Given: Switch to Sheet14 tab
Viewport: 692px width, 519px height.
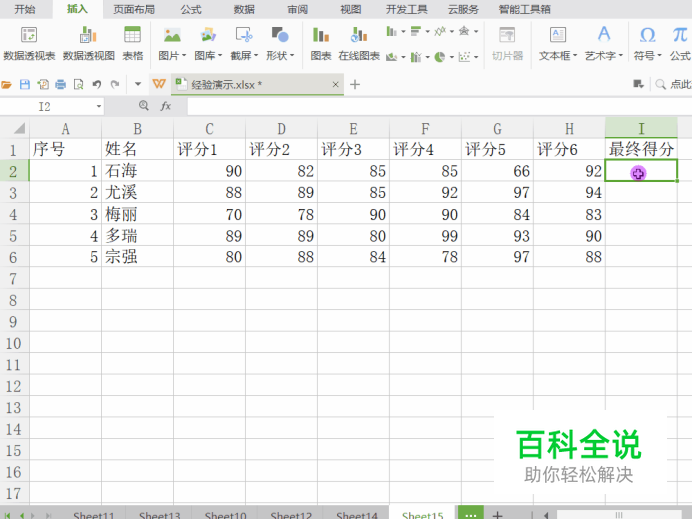Looking at the screenshot, I should (357, 515).
